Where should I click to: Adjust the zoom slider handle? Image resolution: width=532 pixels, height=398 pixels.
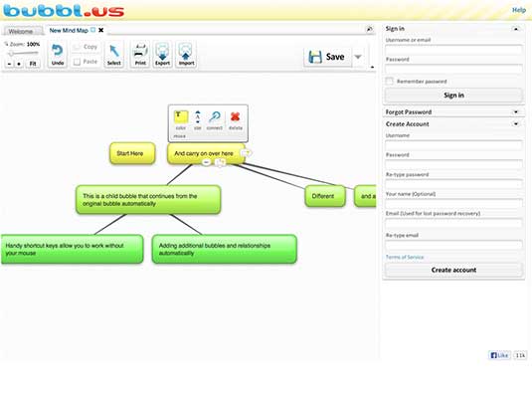[11, 54]
